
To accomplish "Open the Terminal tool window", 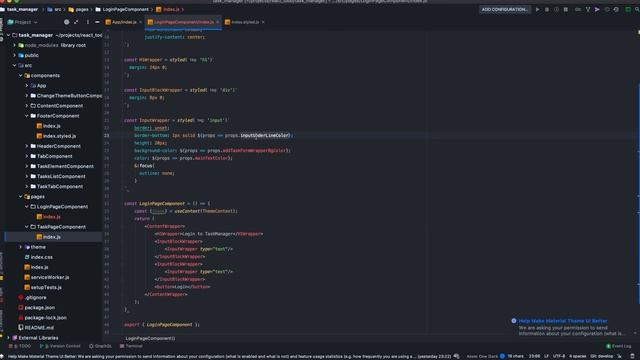I will click(131, 346).
